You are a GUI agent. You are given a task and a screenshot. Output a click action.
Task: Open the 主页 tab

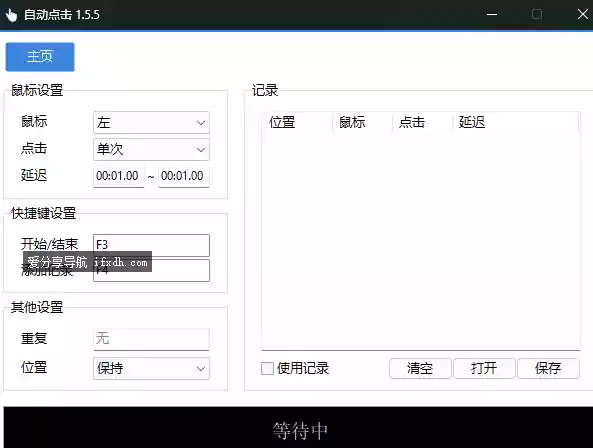click(x=40, y=57)
